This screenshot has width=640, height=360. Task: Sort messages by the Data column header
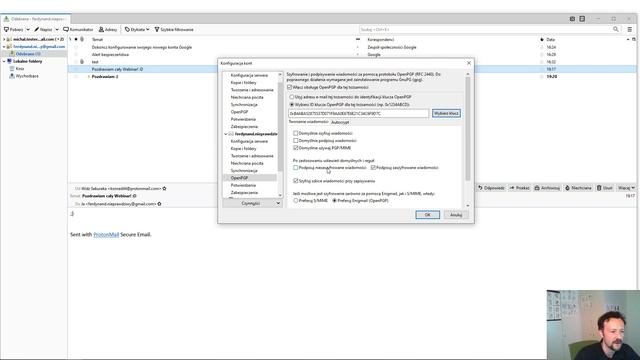pos(551,40)
